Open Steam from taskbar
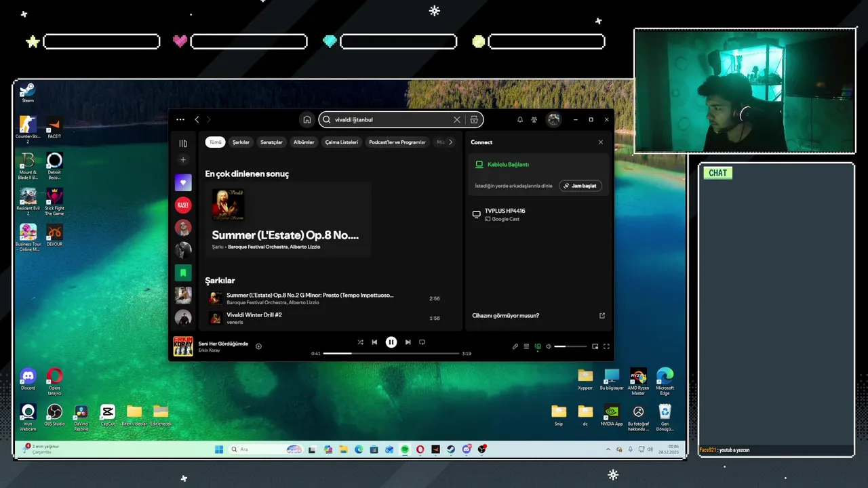868x488 pixels. [x=451, y=449]
